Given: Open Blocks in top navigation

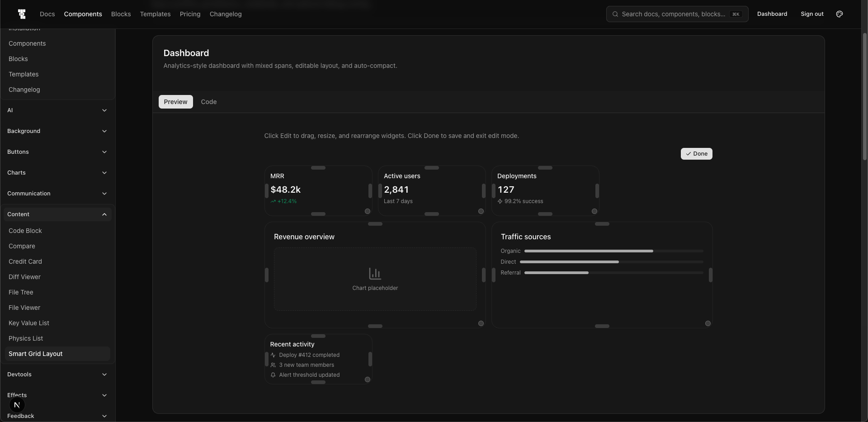Looking at the screenshot, I should (121, 14).
